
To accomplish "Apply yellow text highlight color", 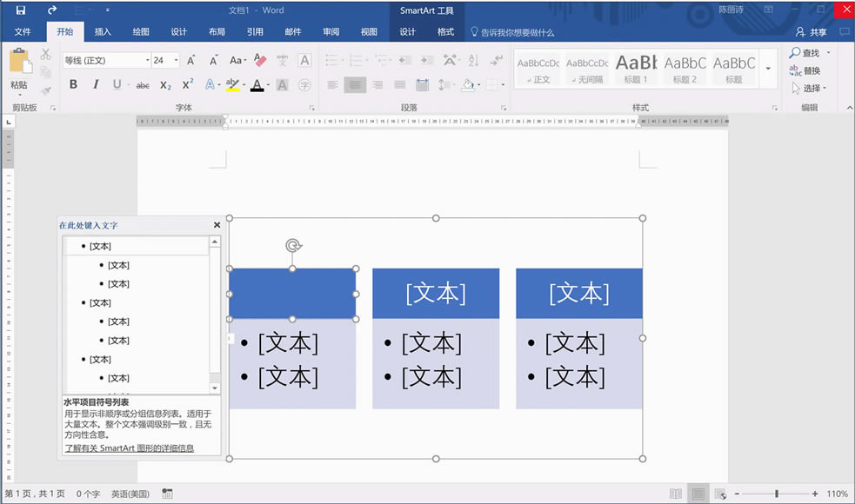I will [x=233, y=84].
